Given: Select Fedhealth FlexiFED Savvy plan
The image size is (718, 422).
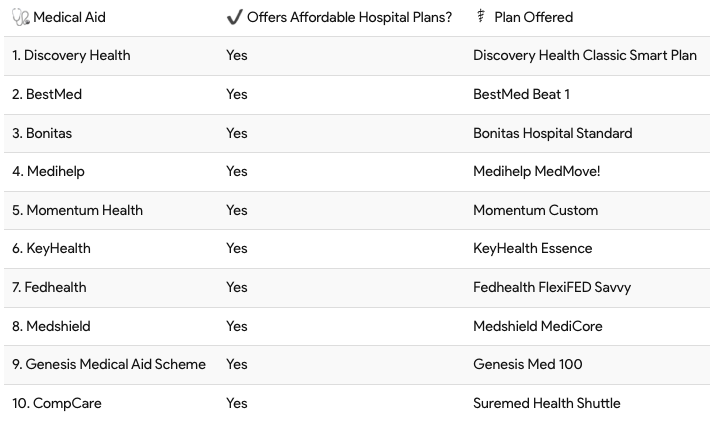Looking at the screenshot, I should tap(551, 288).
